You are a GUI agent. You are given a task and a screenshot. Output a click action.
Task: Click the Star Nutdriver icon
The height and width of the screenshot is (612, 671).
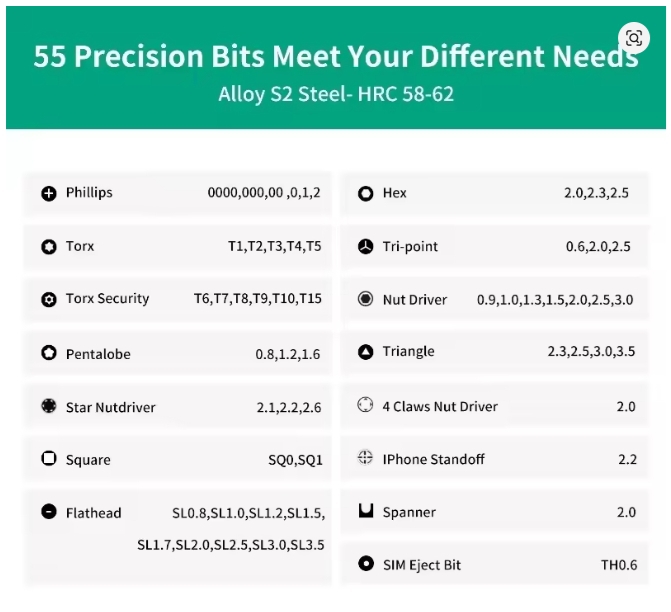pos(49,405)
